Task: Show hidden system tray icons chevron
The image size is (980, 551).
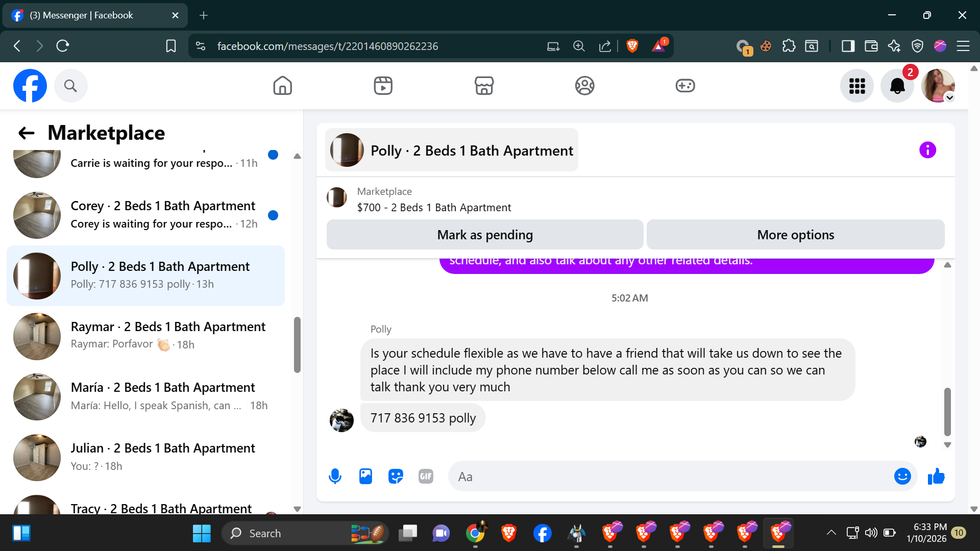Action: tap(831, 533)
